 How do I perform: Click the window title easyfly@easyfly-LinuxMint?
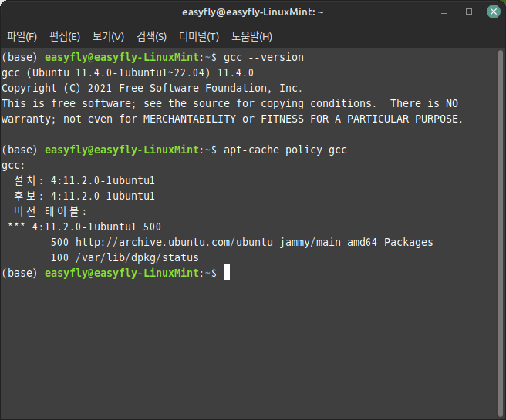[253, 12]
